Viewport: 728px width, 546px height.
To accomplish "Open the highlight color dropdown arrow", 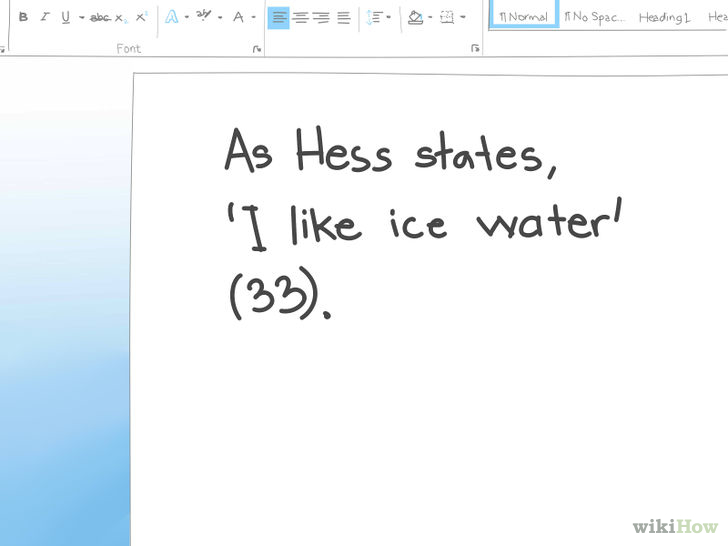I will (x=220, y=18).
